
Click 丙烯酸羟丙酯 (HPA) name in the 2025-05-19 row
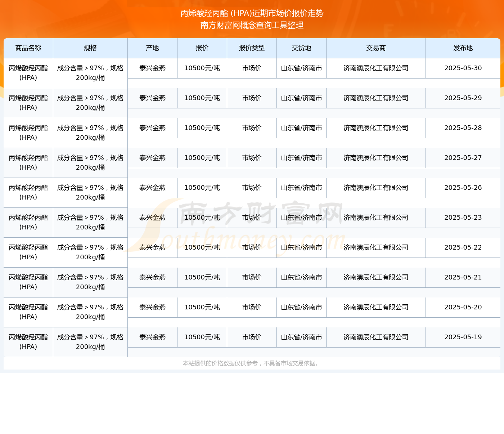click(x=28, y=342)
